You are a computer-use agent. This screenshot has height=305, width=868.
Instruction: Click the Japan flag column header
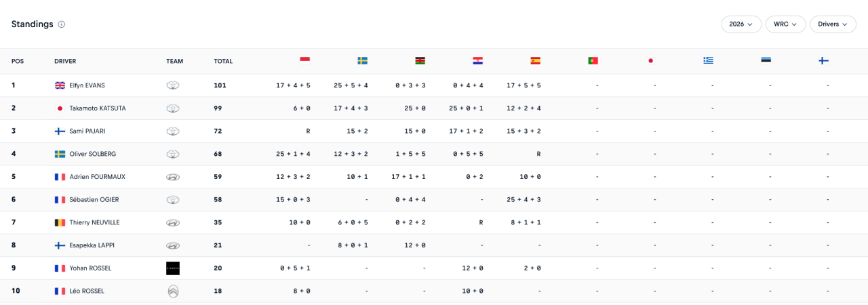tap(650, 60)
